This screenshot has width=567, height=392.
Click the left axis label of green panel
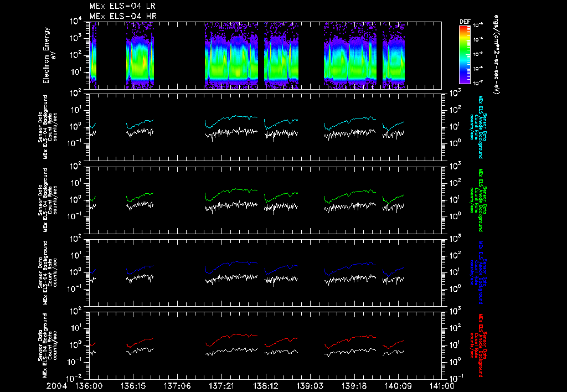click(x=48, y=200)
